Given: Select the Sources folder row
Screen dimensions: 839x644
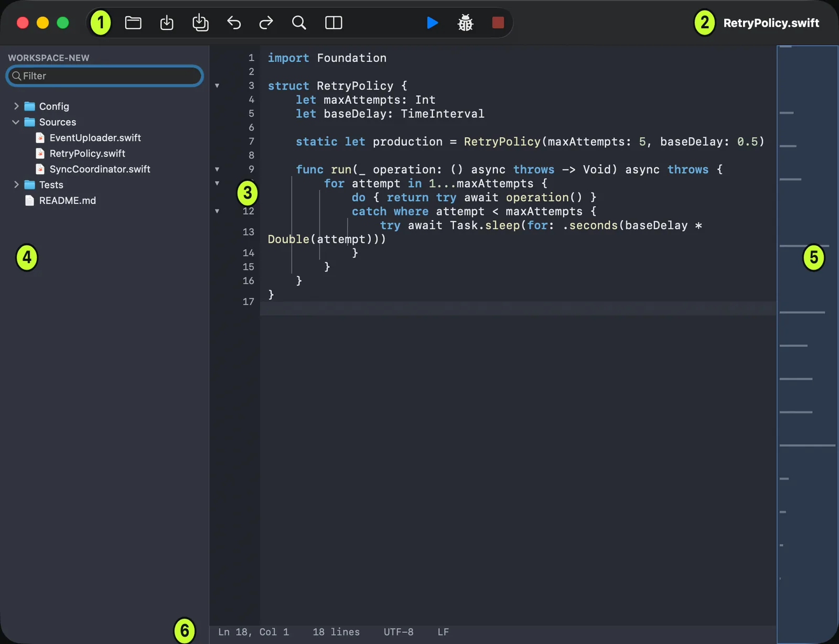Looking at the screenshot, I should click(105, 122).
